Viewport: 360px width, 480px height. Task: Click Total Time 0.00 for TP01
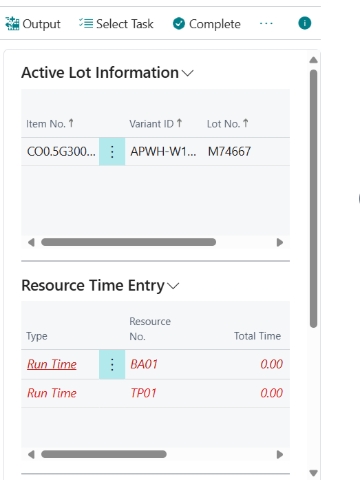[x=272, y=393]
